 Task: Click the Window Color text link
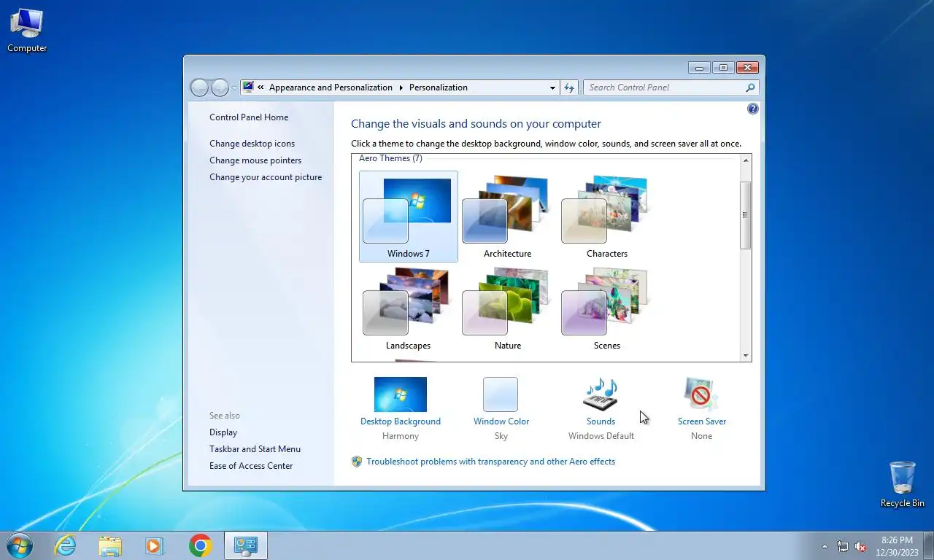pos(501,421)
